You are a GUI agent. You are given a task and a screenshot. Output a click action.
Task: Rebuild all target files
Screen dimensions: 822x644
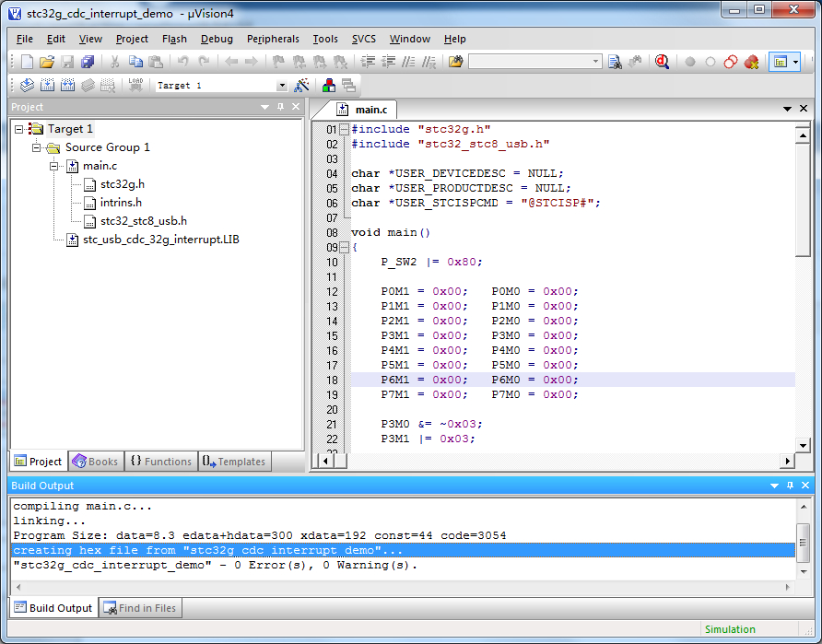tap(67, 85)
